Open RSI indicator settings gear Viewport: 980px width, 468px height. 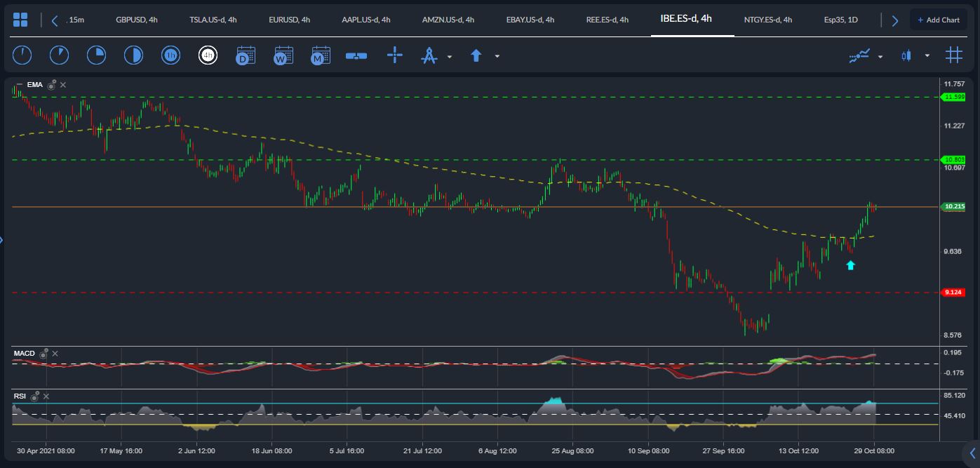(34, 396)
